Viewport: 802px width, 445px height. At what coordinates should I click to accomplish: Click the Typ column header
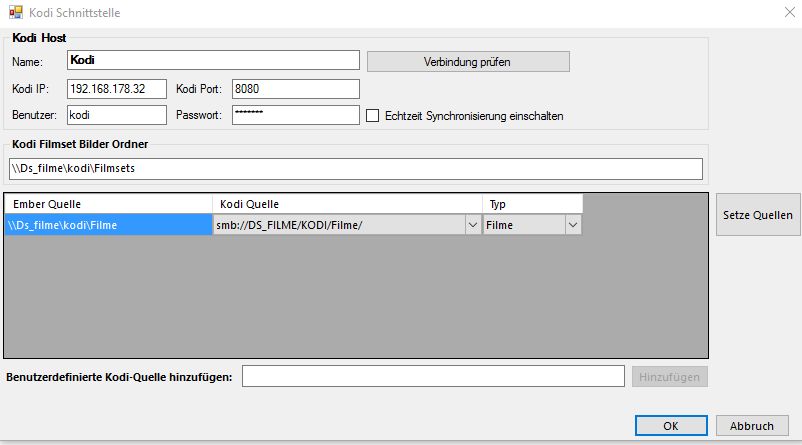click(x=532, y=204)
